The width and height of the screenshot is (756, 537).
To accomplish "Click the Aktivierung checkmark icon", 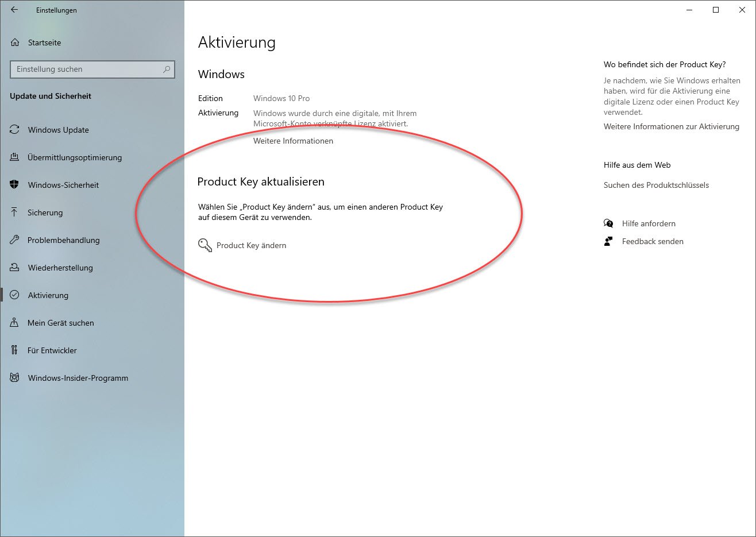I will [x=14, y=295].
